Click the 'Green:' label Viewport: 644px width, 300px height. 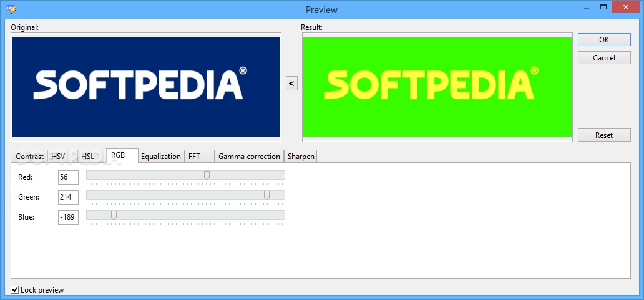(29, 197)
